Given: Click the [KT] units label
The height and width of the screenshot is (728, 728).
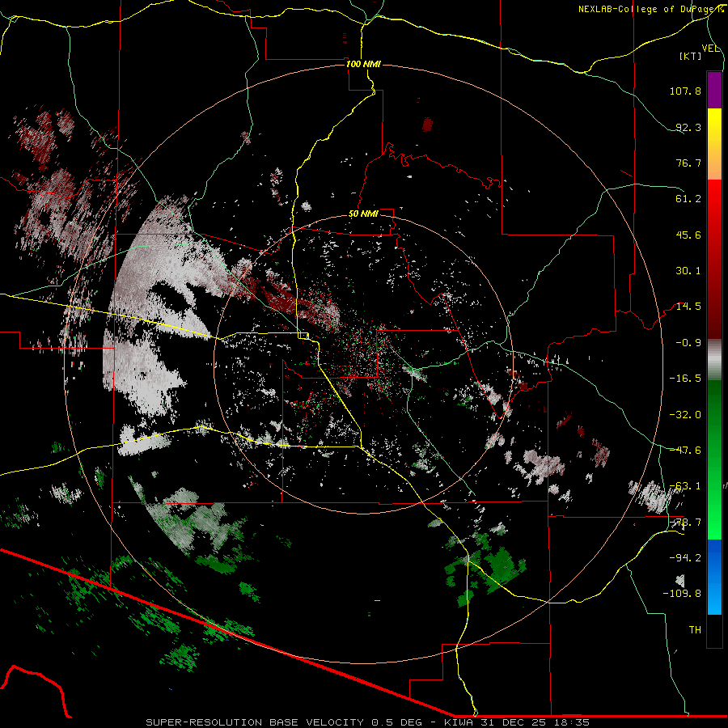Looking at the screenshot, I should coord(691,56).
